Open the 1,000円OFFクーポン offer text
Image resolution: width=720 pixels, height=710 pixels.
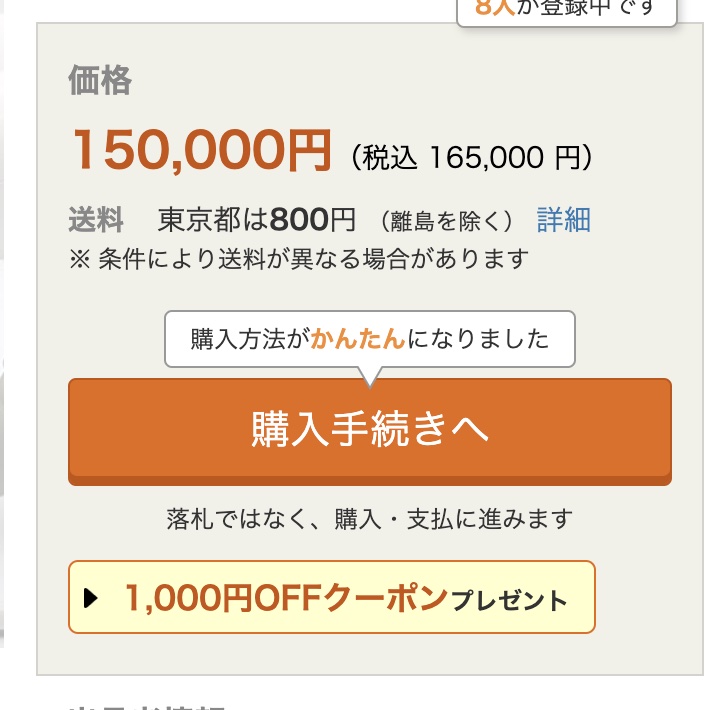[285, 598]
